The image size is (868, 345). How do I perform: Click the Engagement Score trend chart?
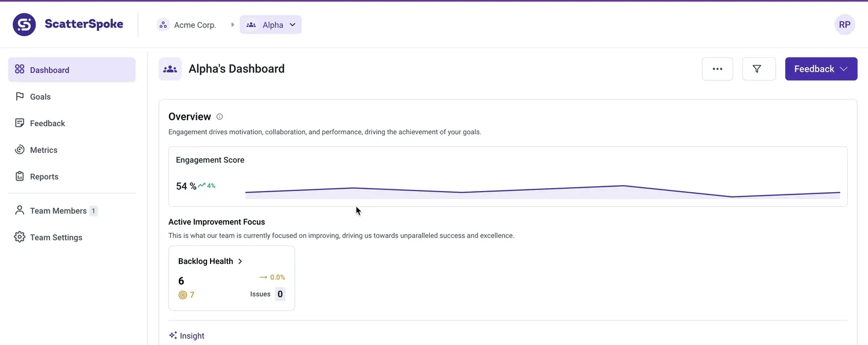542,190
